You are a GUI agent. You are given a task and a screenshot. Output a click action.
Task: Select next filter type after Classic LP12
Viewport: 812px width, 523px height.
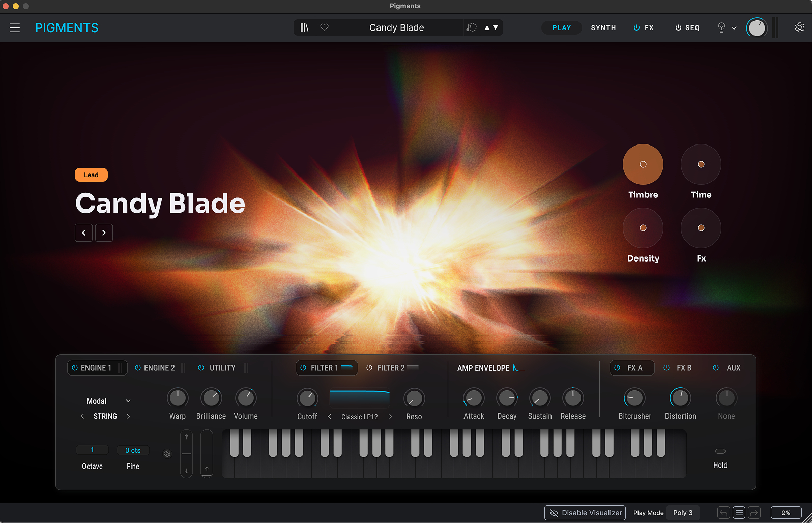coord(390,417)
